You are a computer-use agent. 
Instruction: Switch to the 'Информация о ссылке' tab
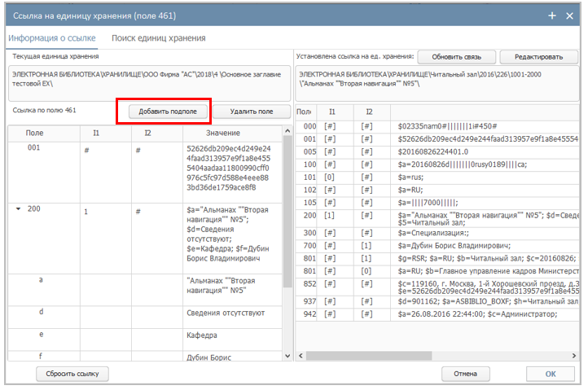[52, 38]
